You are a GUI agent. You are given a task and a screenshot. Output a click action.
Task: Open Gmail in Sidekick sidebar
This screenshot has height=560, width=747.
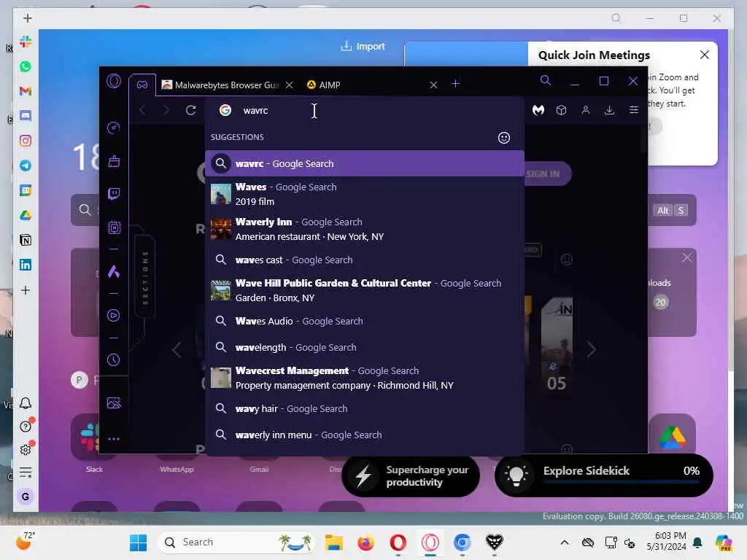pos(26,91)
